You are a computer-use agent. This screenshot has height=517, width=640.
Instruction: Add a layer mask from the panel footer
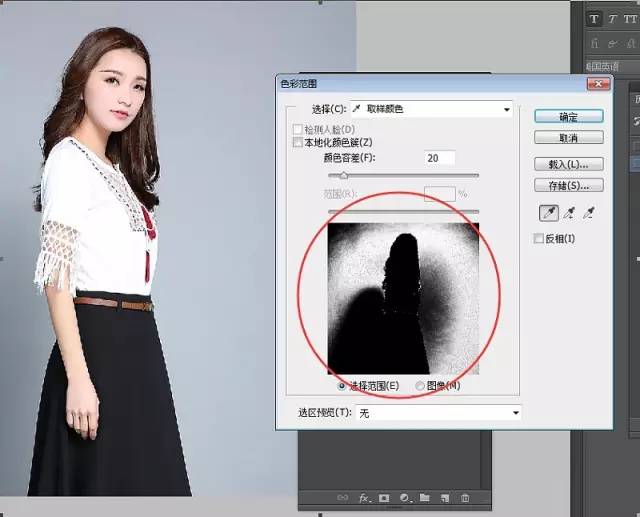[x=384, y=497]
